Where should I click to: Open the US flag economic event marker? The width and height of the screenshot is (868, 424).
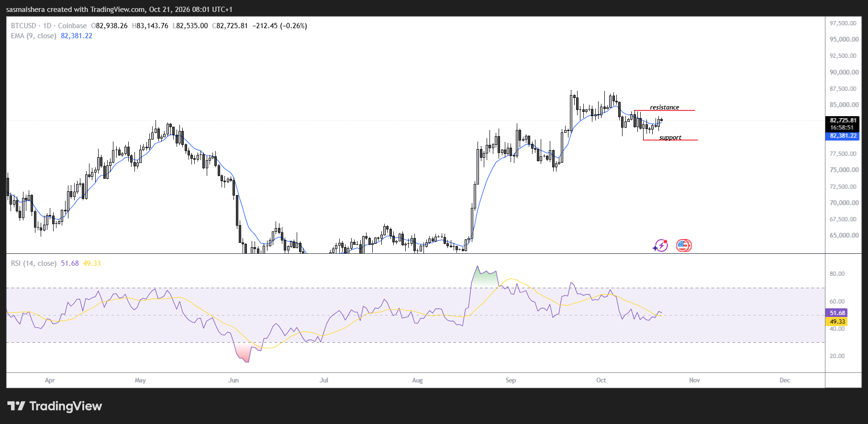coord(684,246)
